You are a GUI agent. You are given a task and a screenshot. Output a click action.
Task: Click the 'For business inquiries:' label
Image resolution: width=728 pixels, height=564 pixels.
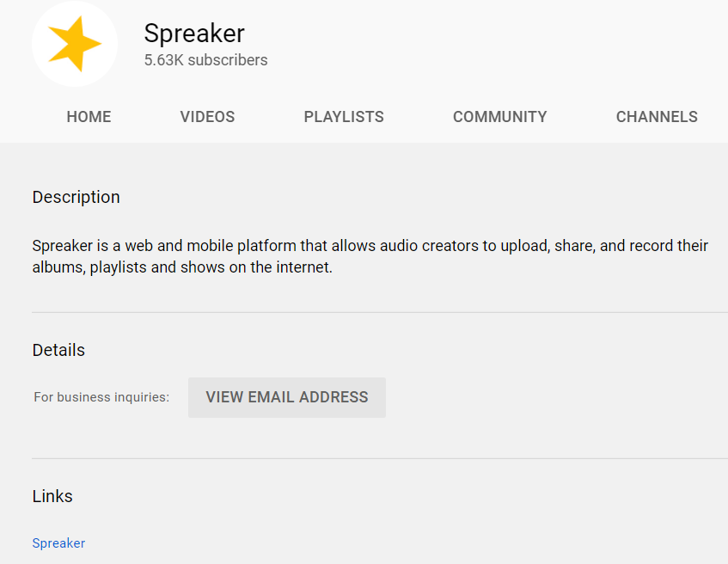tap(101, 397)
